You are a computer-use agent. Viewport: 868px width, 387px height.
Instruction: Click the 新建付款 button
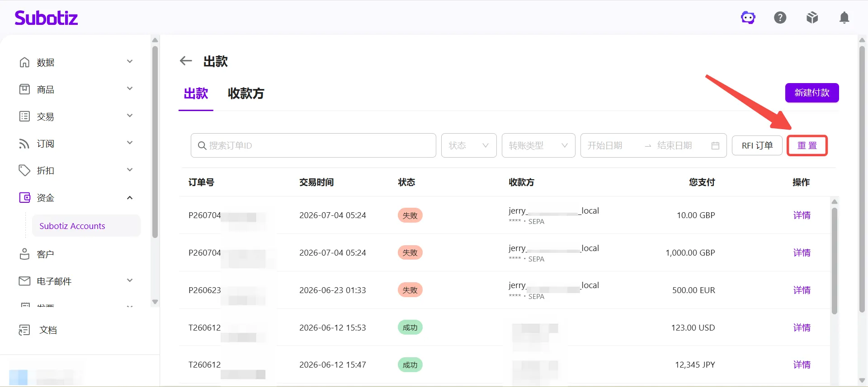(812, 93)
